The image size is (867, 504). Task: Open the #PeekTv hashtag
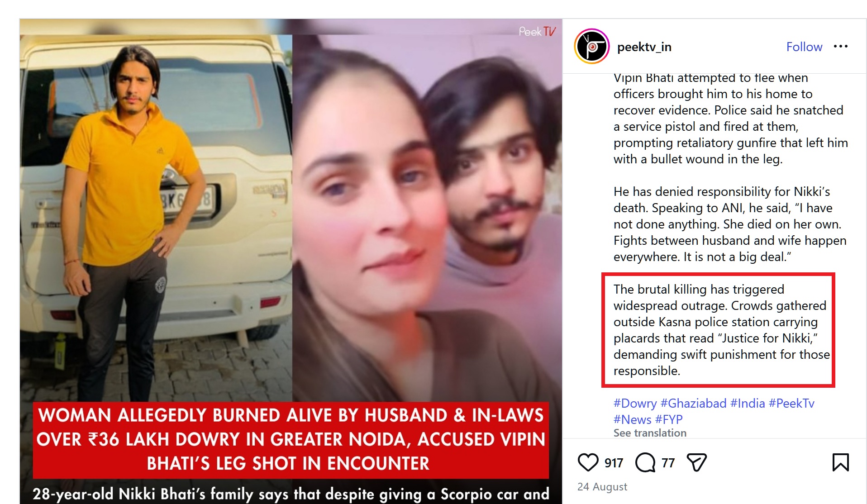pos(791,403)
